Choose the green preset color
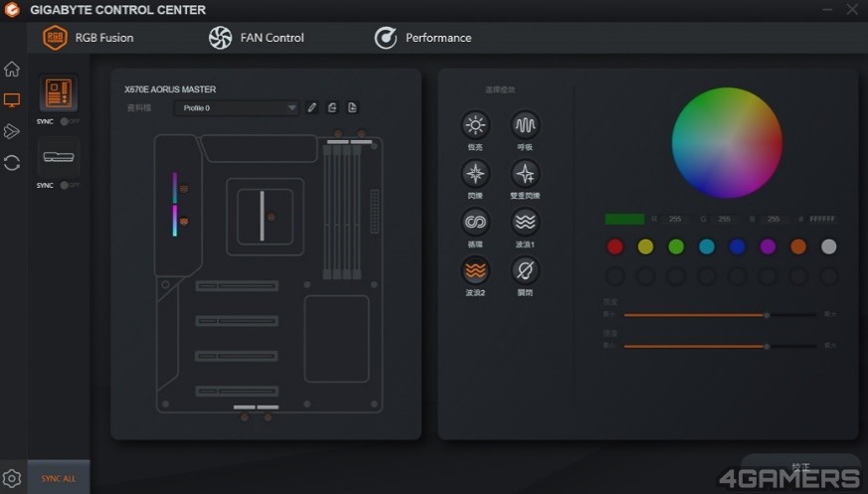The width and height of the screenshot is (868, 494). pyautogui.click(x=676, y=247)
